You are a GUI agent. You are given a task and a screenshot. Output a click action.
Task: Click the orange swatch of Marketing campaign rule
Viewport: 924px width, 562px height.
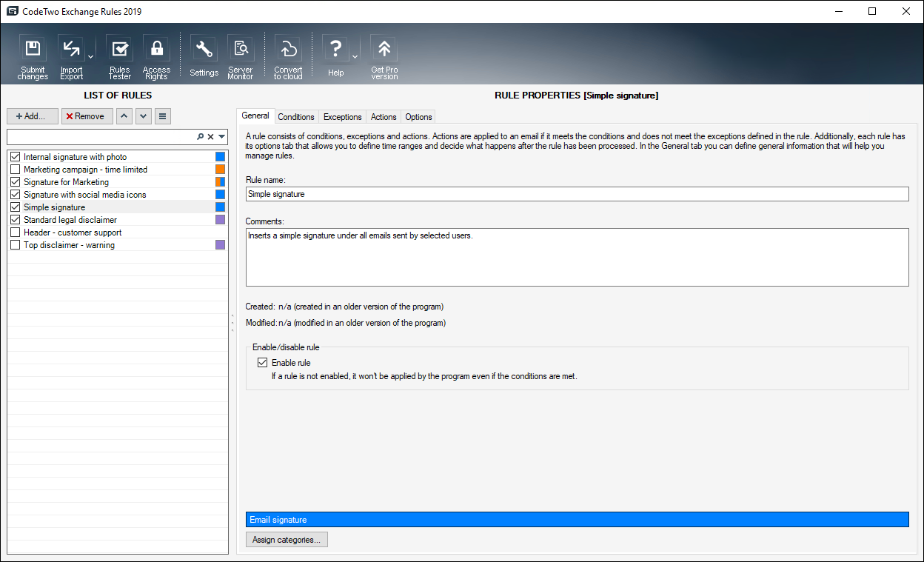220,170
